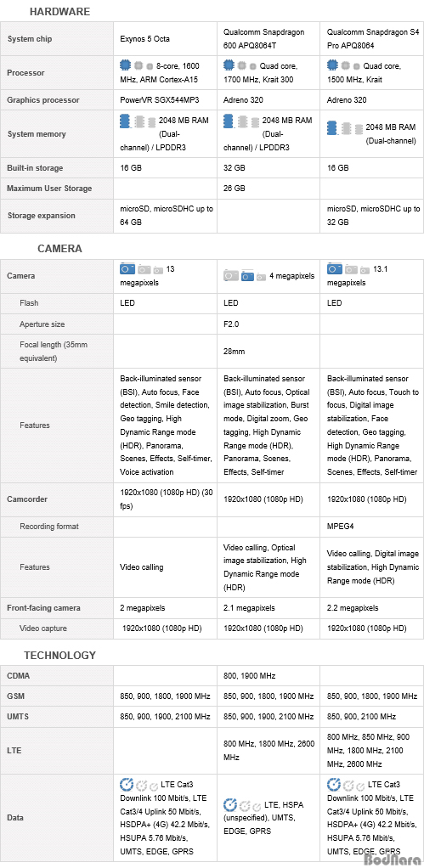Click the blue processor icon in Snapdragon 600 column
The height and width of the screenshot is (868, 424).
coord(229,66)
